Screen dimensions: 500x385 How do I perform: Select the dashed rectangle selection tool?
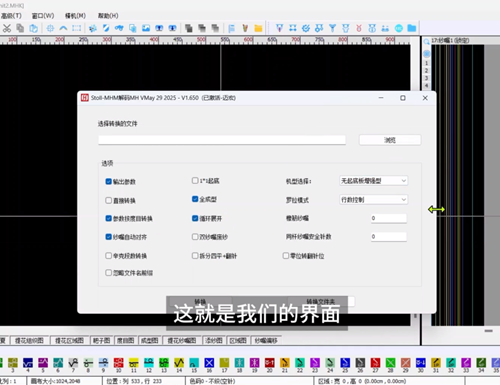(x=77, y=28)
